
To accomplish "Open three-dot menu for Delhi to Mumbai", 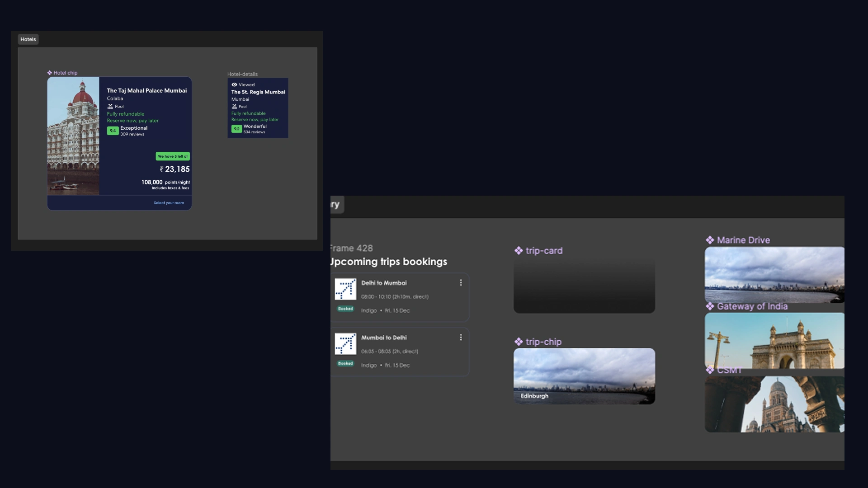I will 461,283.
